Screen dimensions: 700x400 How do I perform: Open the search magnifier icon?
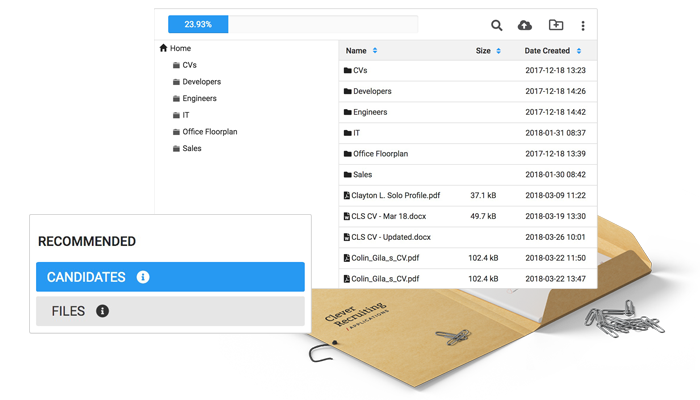tap(496, 25)
